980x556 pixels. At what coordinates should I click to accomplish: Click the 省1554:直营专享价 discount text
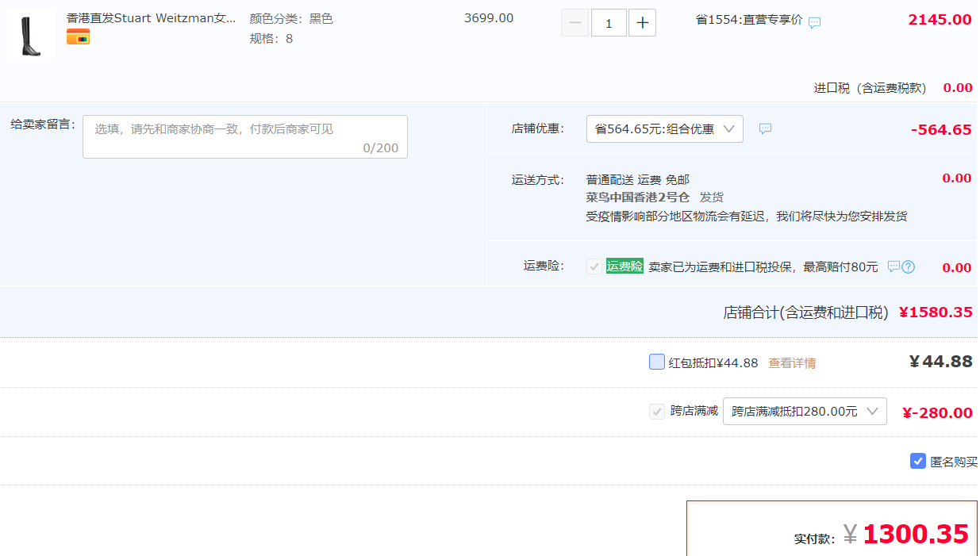(749, 20)
